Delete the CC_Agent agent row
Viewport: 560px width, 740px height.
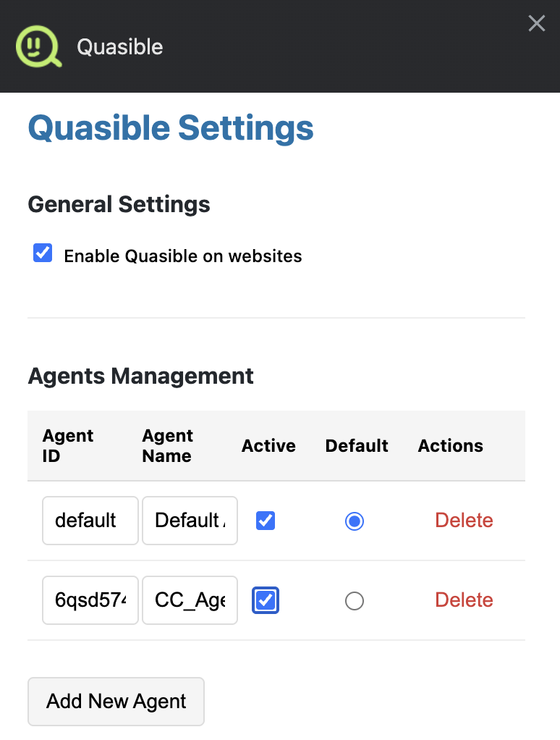[x=464, y=600]
